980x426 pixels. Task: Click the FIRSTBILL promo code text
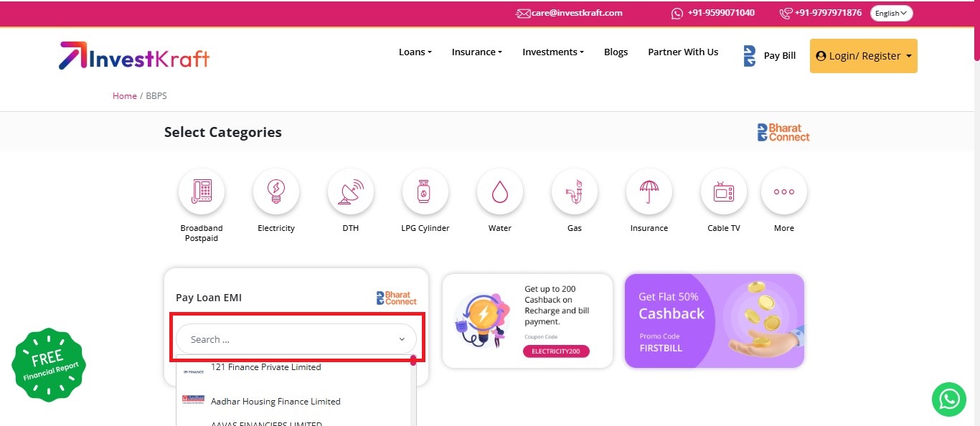[x=661, y=349]
